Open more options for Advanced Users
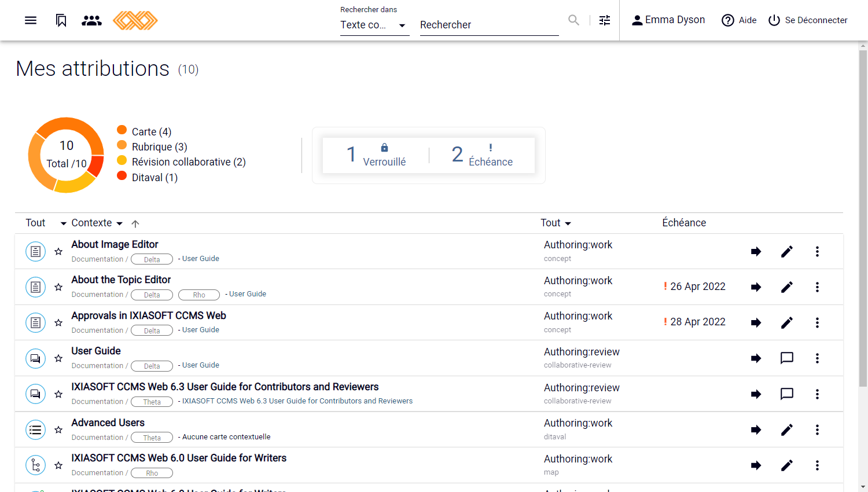The image size is (868, 492). [817, 429]
